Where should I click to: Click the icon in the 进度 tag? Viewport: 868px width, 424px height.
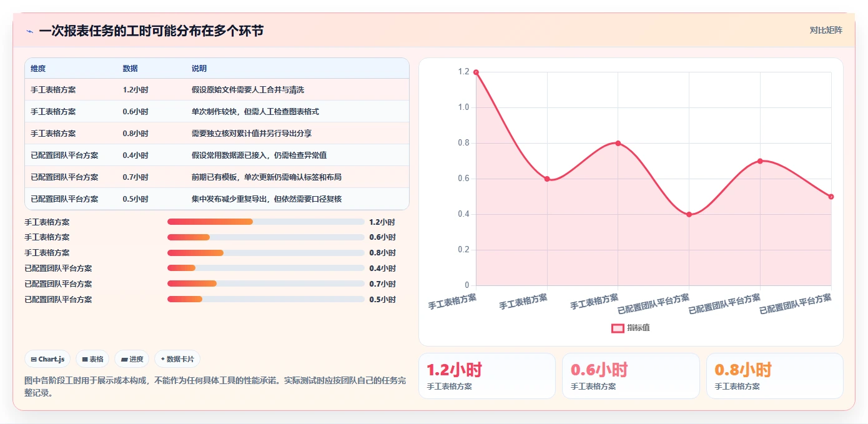124,359
